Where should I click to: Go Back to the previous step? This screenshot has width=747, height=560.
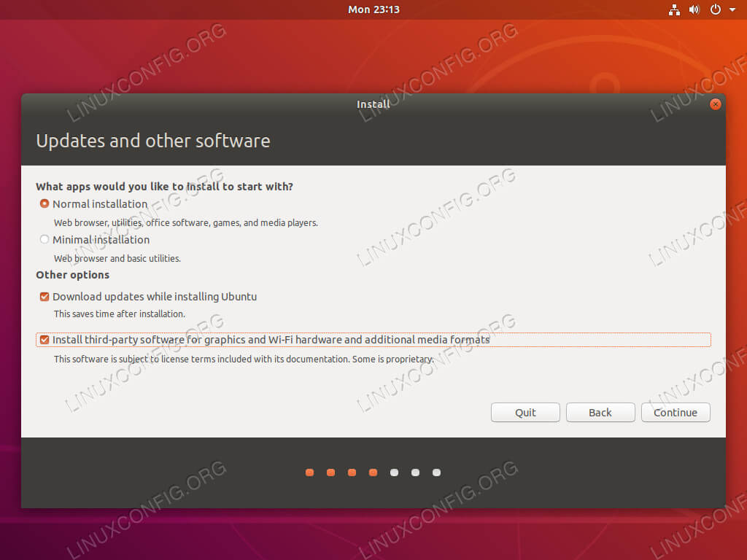tap(600, 413)
